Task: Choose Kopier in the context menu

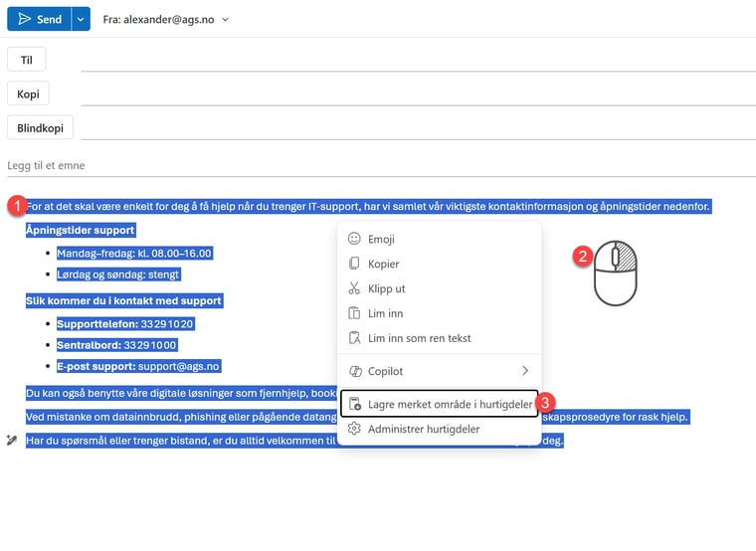Action: (x=440, y=264)
